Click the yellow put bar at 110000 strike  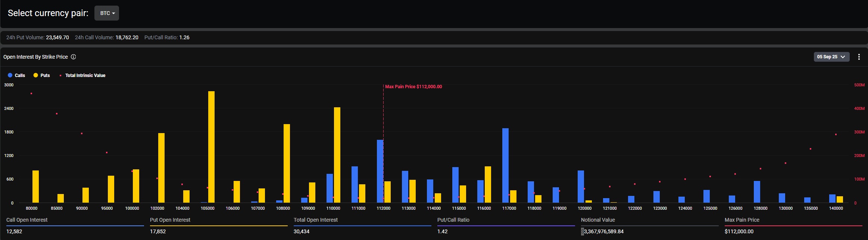[x=337, y=155]
